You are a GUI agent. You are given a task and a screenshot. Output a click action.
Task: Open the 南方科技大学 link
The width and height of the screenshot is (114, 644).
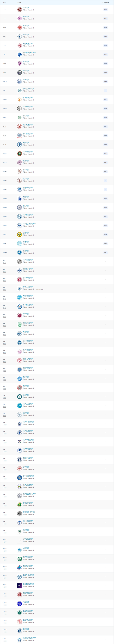28,97
